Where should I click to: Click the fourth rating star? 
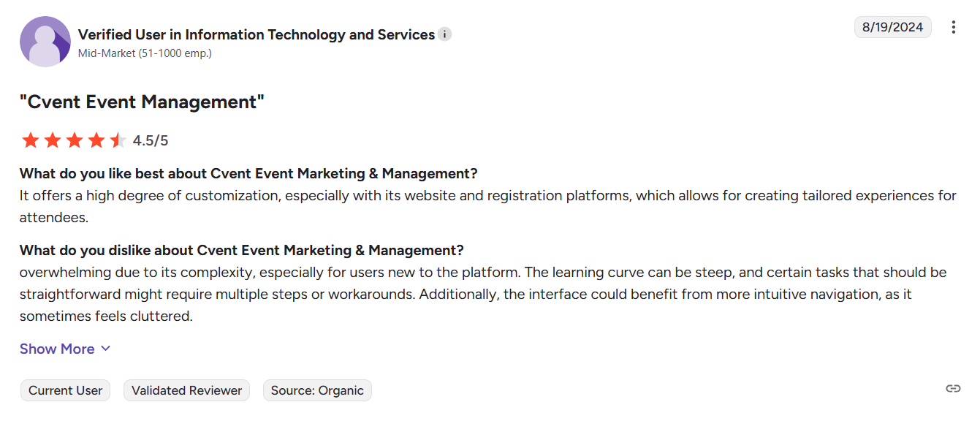(x=96, y=140)
